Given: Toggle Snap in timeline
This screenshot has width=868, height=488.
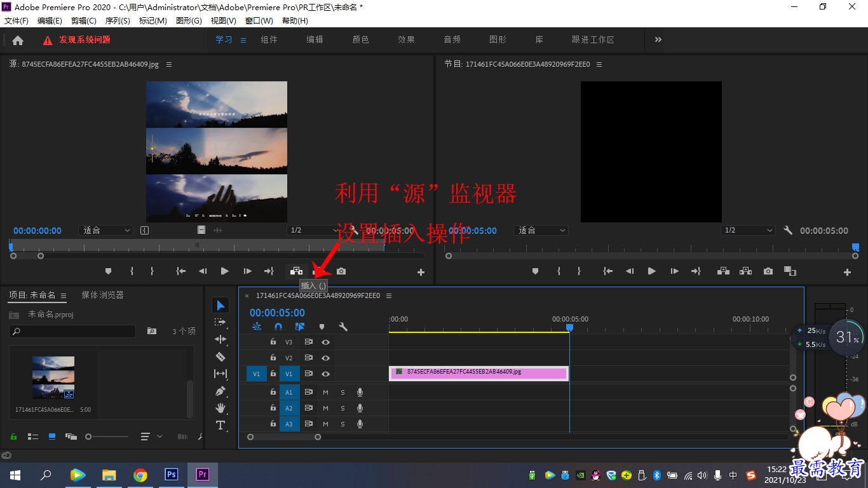Looking at the screenshot, I should pos(278,327).
